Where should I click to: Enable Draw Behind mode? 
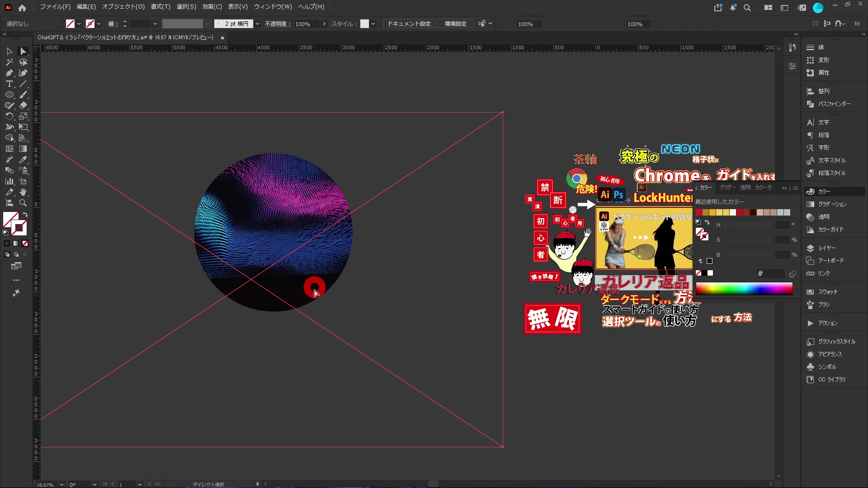16,254
